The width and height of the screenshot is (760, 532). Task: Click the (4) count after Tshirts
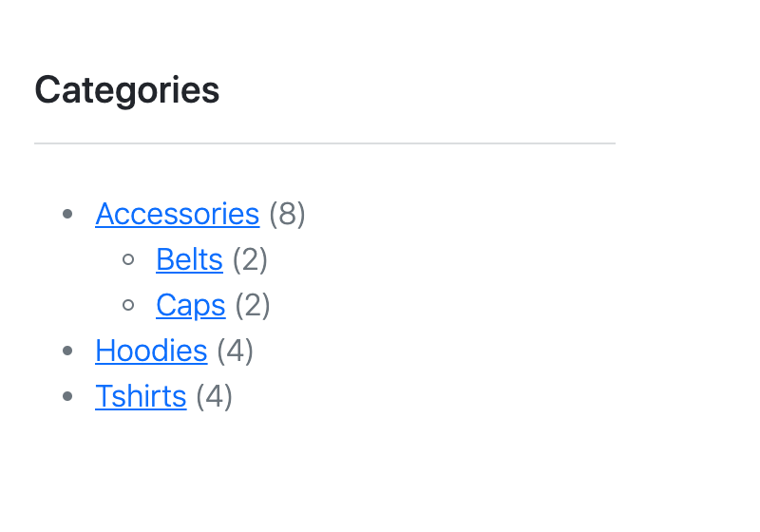215,396
